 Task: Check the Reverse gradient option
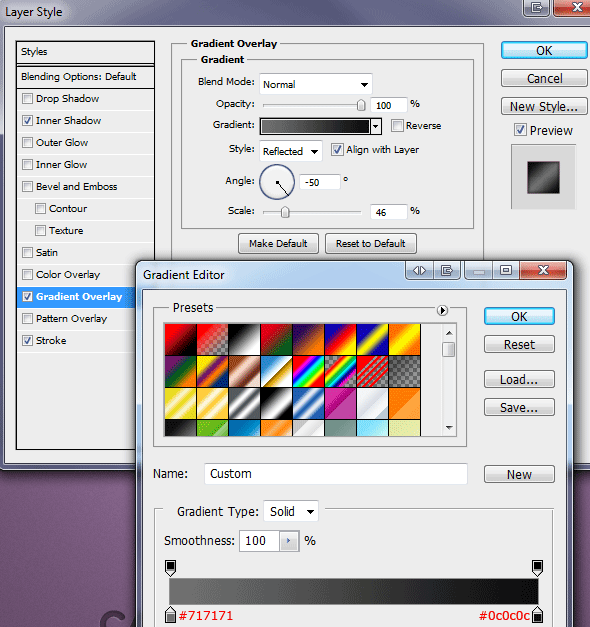tap(397, 126)
